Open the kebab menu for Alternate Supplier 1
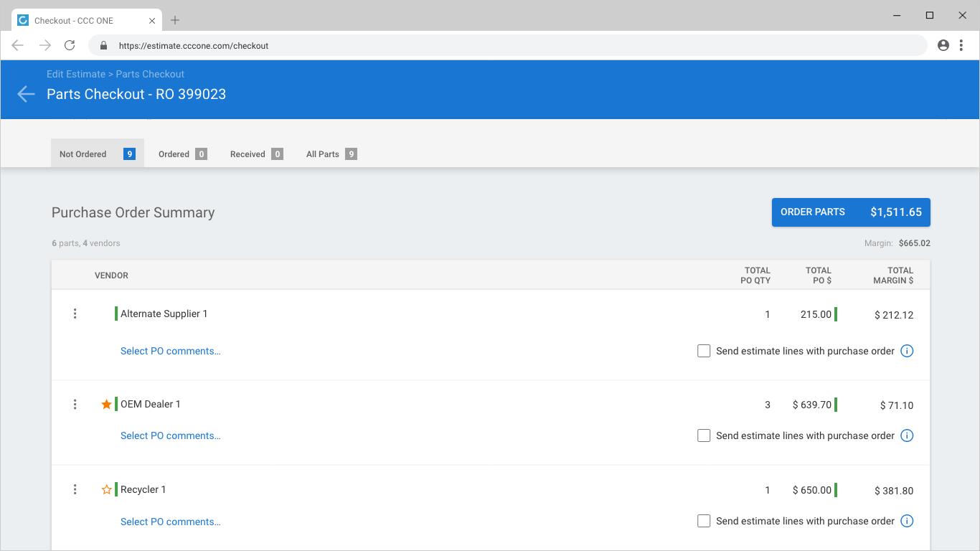This screenshot has height=551, width=980. pos(75,314)
